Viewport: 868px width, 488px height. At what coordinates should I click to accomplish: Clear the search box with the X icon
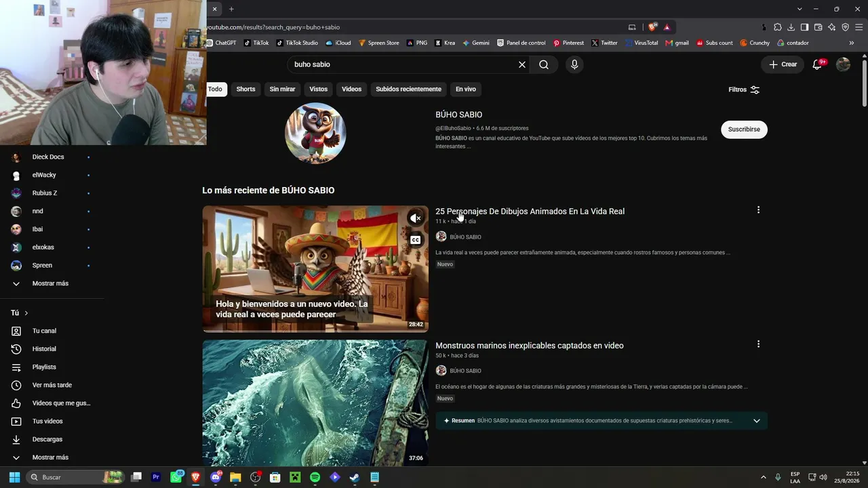[522, 64]
